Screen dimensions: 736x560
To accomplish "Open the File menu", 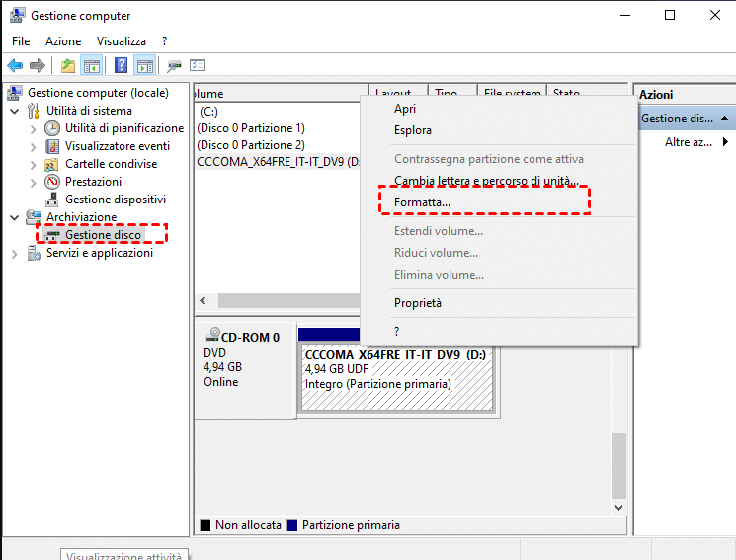I will coord(21,41).
